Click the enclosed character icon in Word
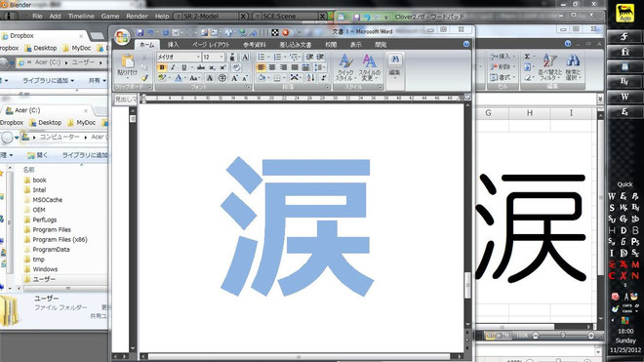 coord(222,78)
